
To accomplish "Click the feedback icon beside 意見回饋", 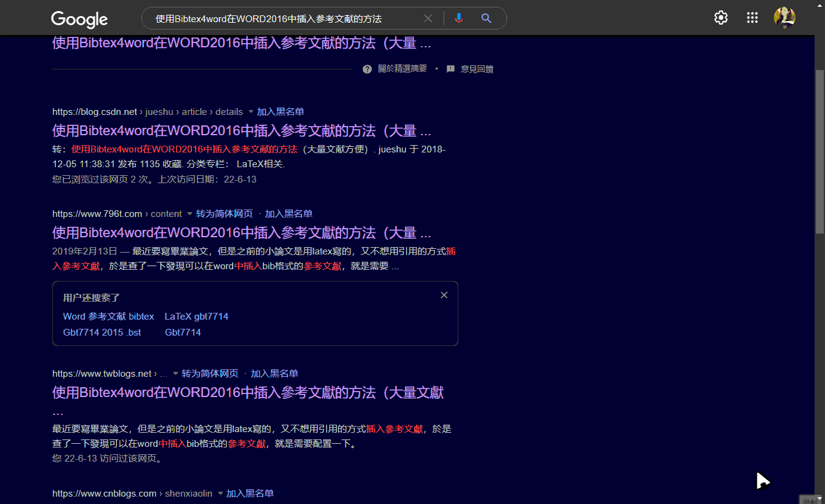I will [x=450, y=69].
